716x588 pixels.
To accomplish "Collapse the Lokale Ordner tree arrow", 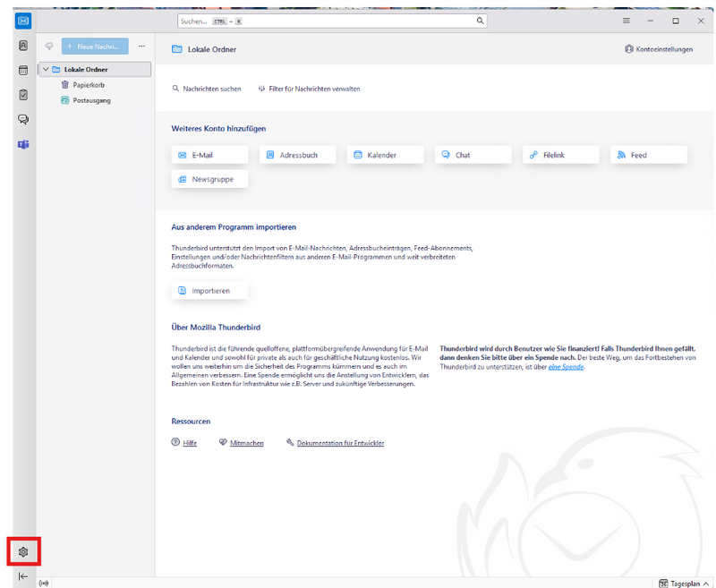I will tap(46, 70).
